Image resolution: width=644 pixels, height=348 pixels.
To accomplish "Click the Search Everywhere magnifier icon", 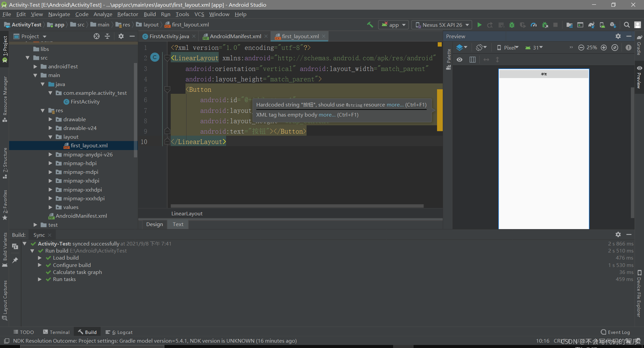I will point(627,25).
